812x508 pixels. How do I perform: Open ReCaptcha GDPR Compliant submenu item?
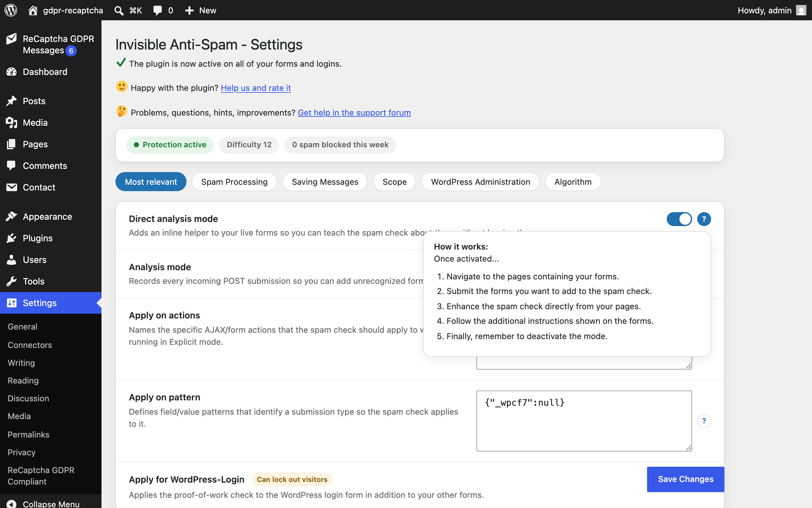41,476
